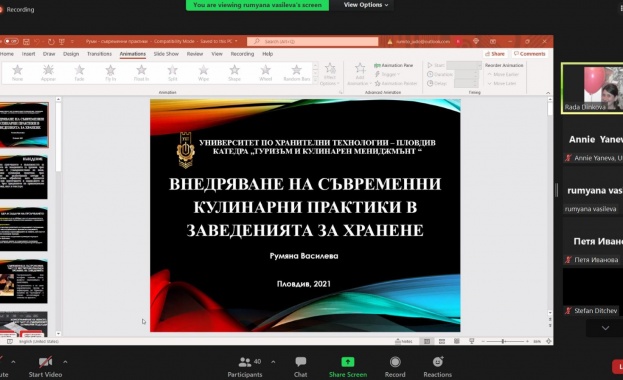The image size is (623, 380).
Task: Open the Insert ribbon tab
Action: pos(29,54)
